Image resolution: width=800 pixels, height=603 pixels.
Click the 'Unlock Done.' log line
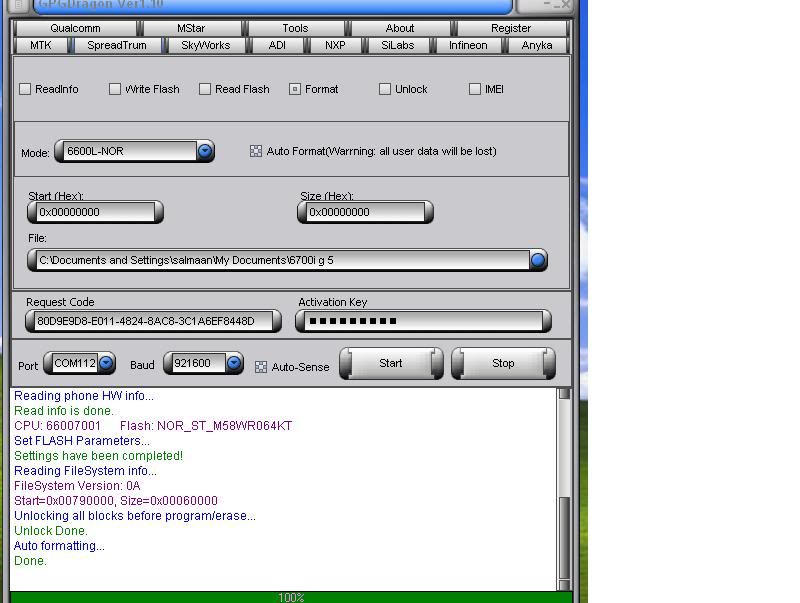coord(51,531)
